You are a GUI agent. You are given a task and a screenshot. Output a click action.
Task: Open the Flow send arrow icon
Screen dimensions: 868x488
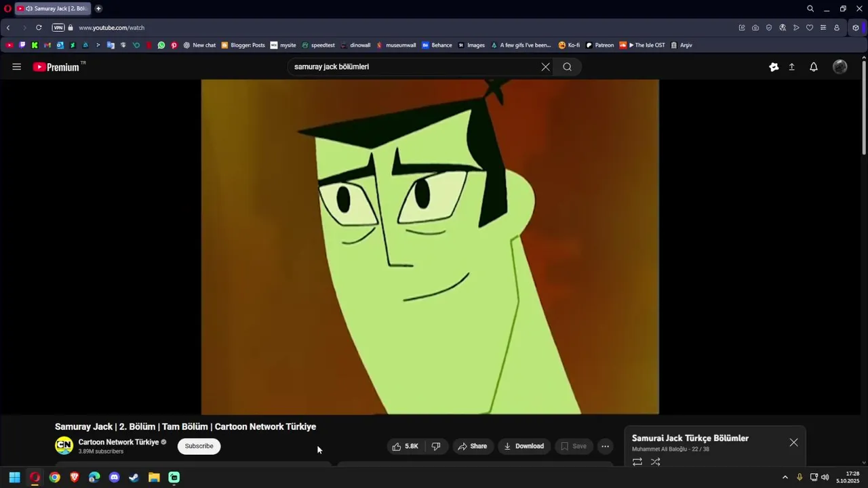coord(796,28)
